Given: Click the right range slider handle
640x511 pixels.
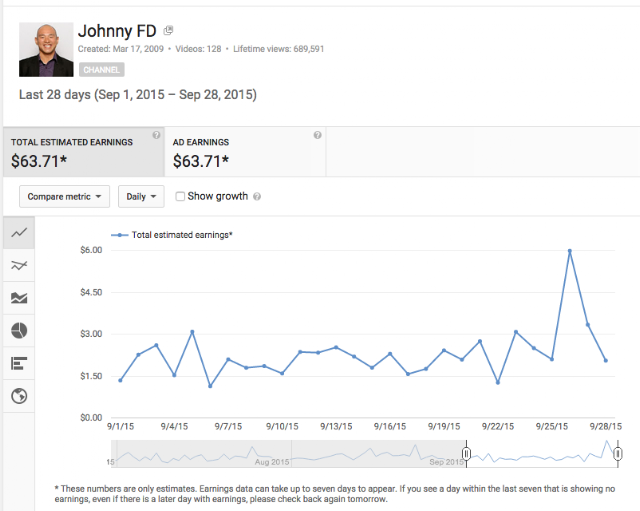Looking at the screenshot, I should (618, 453).
